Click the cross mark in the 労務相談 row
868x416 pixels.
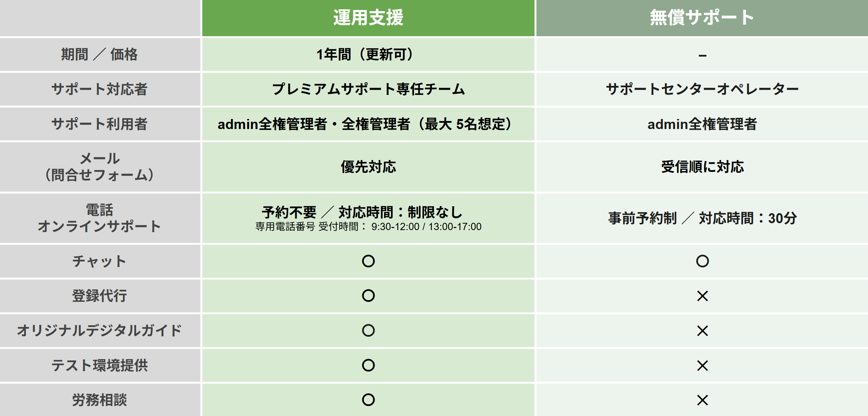tap(702, 400)
